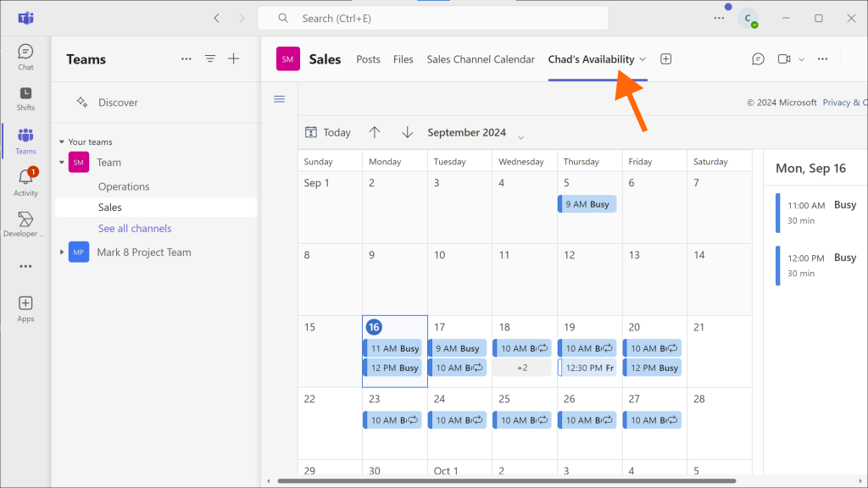Start a Meet now video call
The width and height of the screenshot is (868, 488).
click(784, 58)
